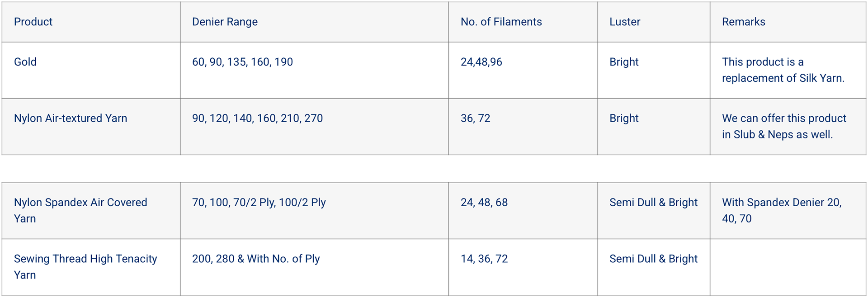Click the 36, 72 filaments cell

pyautogui.click(x=475, y=118)
